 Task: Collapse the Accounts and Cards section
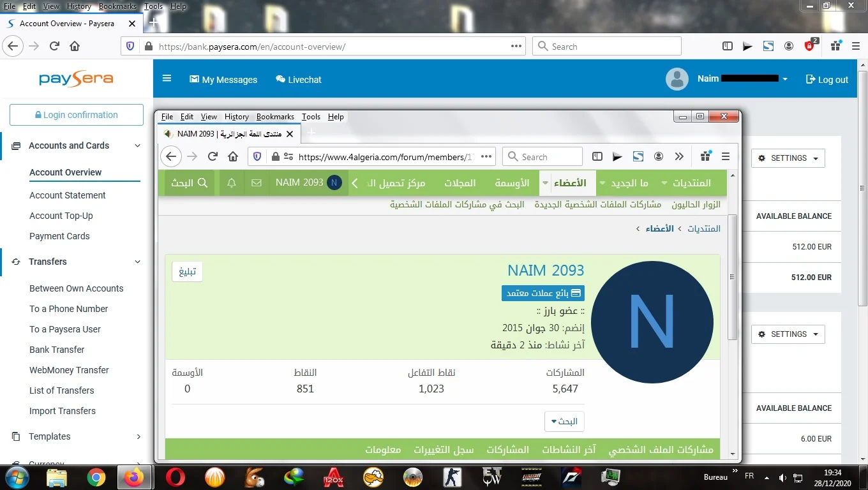[x=137, y=145]
